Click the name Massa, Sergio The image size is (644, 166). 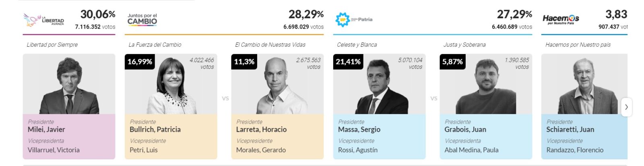pos(359,129)
